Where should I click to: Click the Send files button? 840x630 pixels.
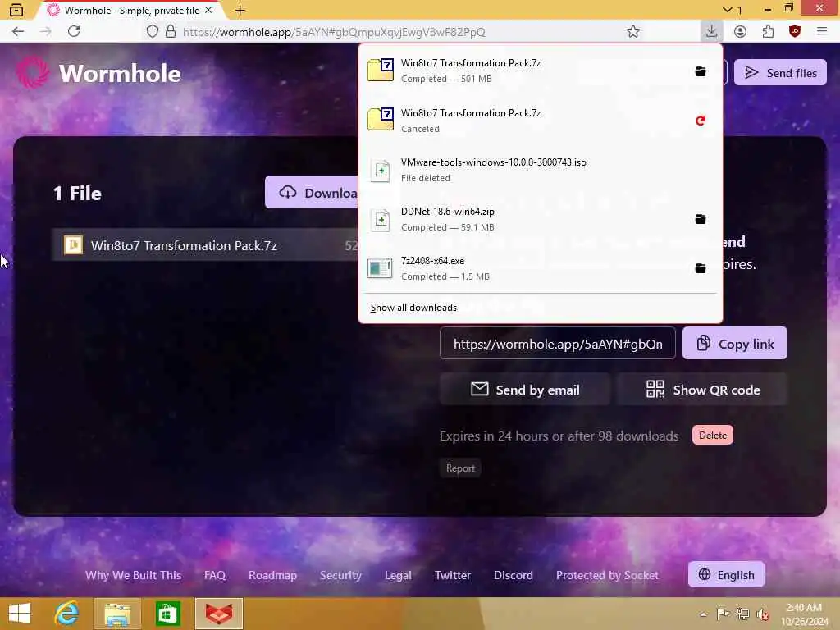pos(780,72)
